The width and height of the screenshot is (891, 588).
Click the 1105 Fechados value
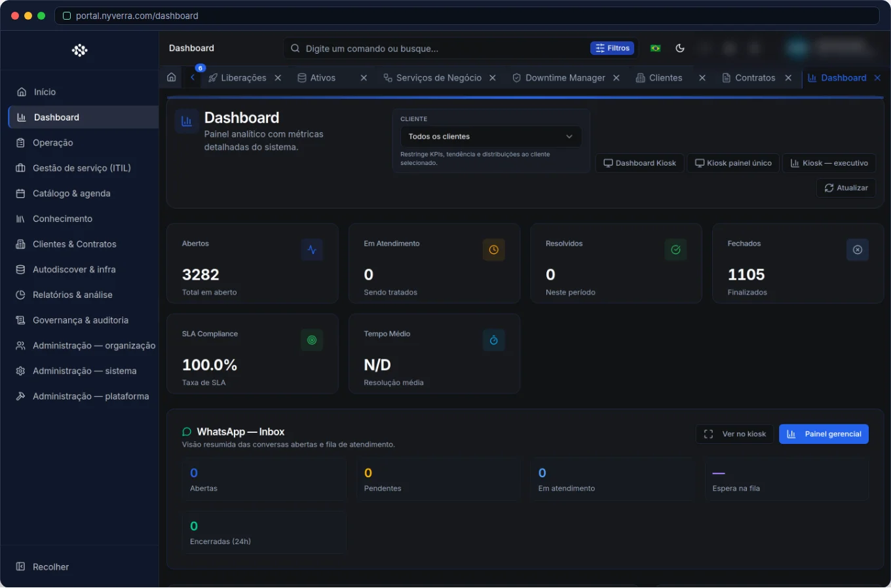pyautogui.click(x=746, y=275)
